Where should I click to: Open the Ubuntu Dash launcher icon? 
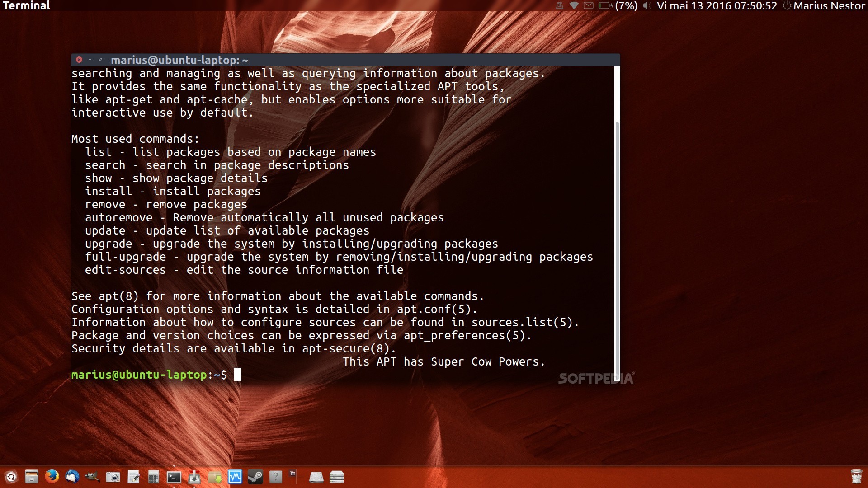11,477
